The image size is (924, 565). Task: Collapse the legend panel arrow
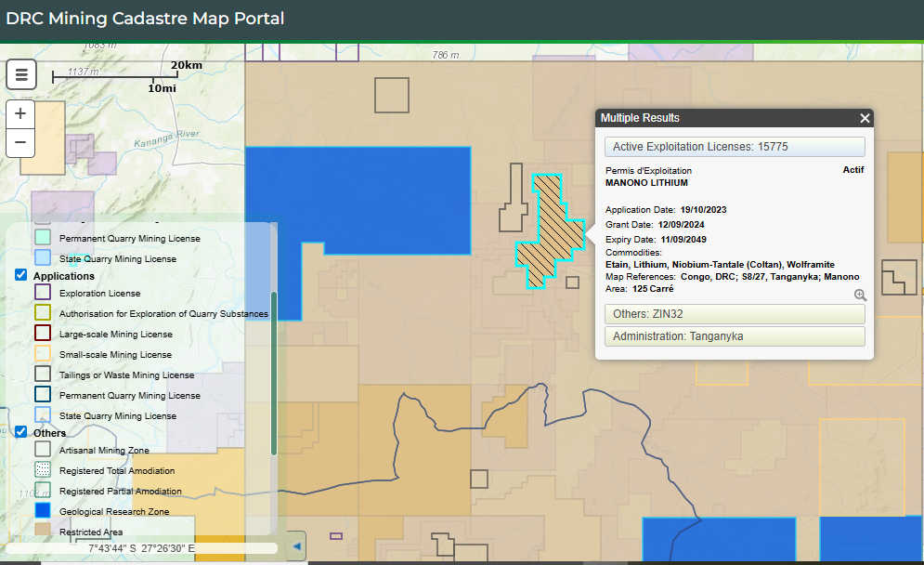[297, 546]
